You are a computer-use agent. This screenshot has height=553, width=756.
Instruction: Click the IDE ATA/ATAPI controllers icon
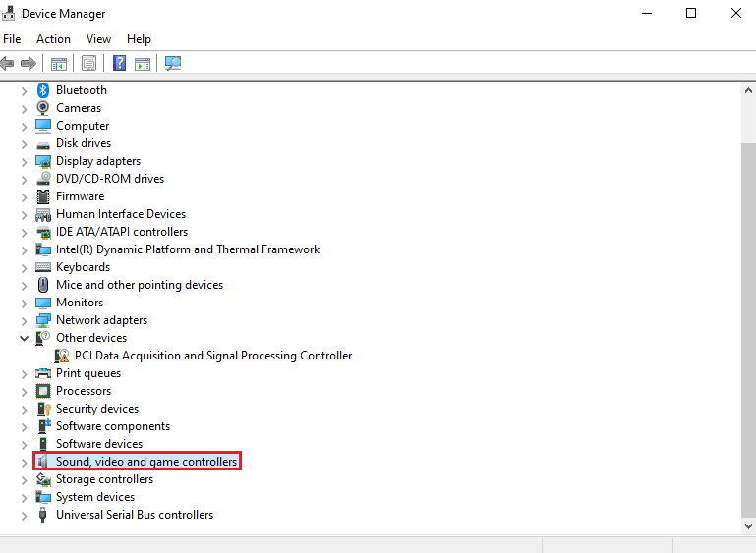pos(43,232)
